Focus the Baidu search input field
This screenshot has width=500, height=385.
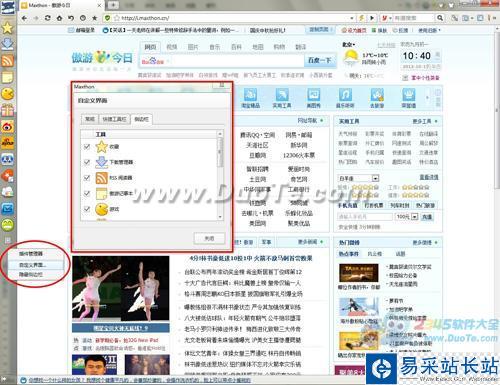237,61
